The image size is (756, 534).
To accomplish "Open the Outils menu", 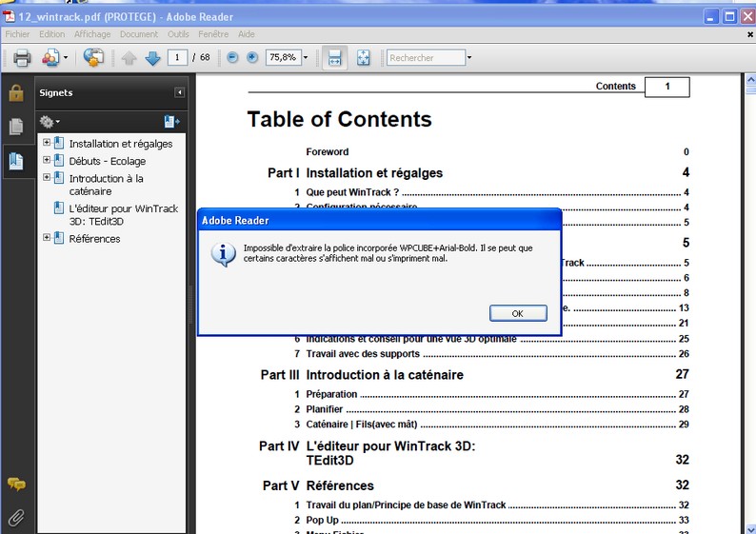I will tap(178, 34).
